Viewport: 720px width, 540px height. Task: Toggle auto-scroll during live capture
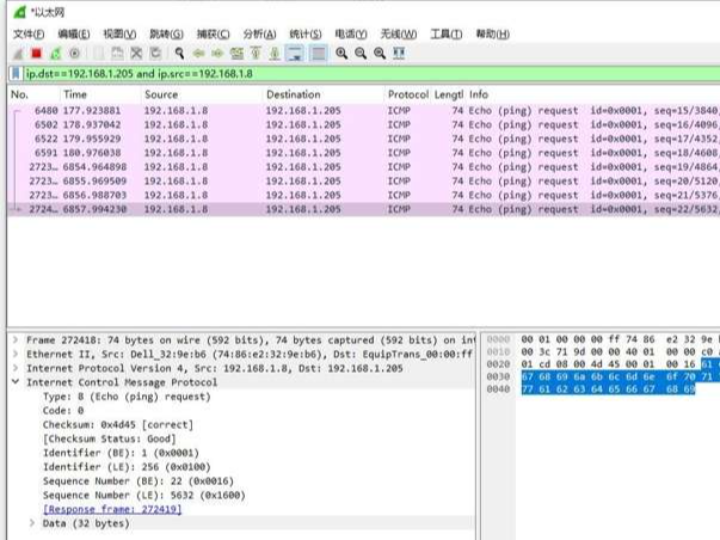(296, 53)
